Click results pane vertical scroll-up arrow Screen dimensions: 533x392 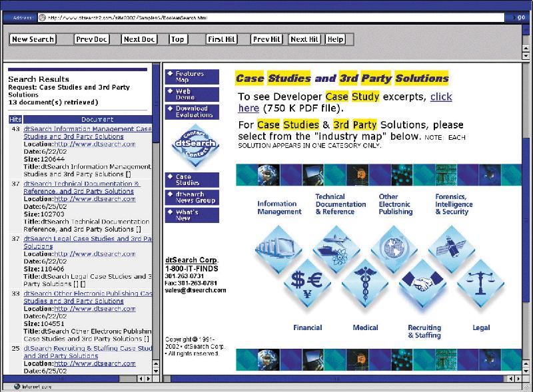(x=156, y=364)
